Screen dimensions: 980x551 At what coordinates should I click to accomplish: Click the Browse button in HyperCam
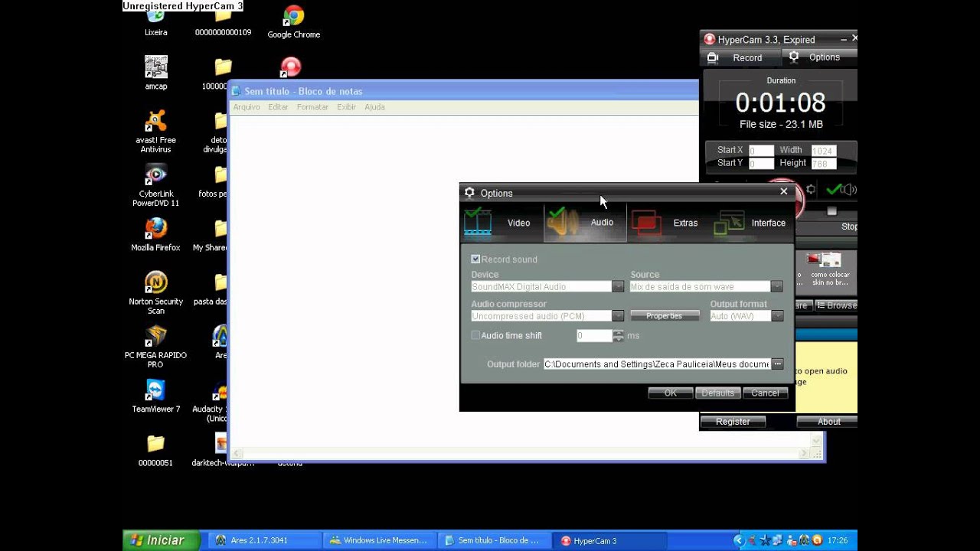[x=836, y=305]
